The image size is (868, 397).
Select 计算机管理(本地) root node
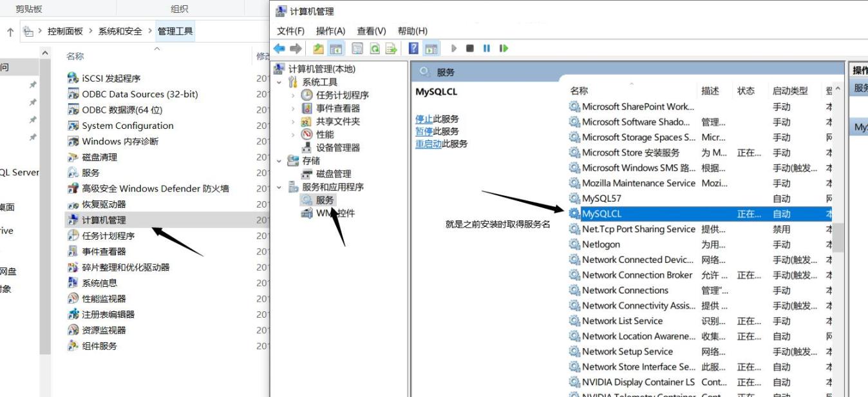pos(321,69)
